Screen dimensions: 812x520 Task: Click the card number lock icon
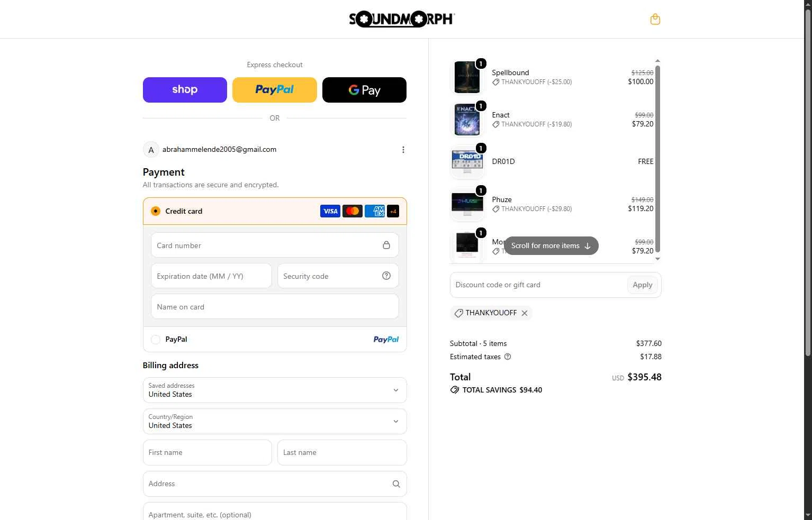point(386,245)
